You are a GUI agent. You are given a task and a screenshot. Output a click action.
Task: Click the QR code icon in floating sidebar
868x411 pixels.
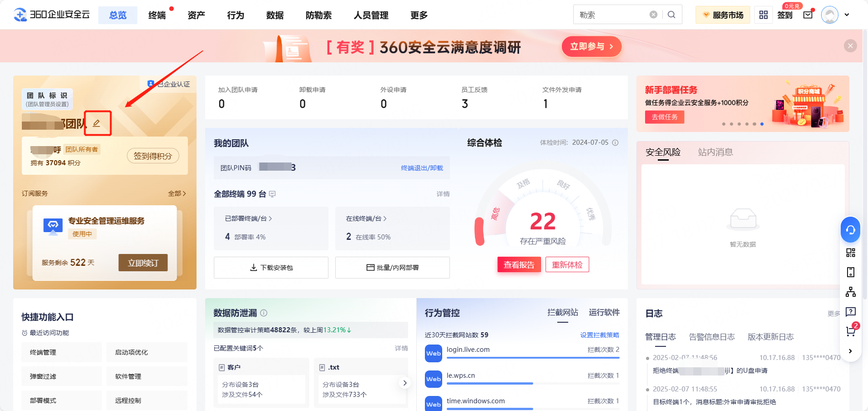pos(850,253)
